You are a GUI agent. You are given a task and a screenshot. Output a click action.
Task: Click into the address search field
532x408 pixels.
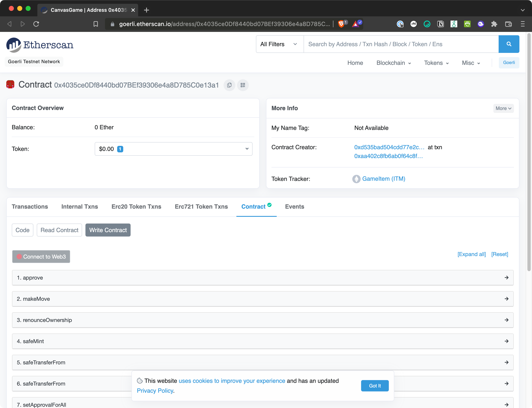[x=401, y=44]
